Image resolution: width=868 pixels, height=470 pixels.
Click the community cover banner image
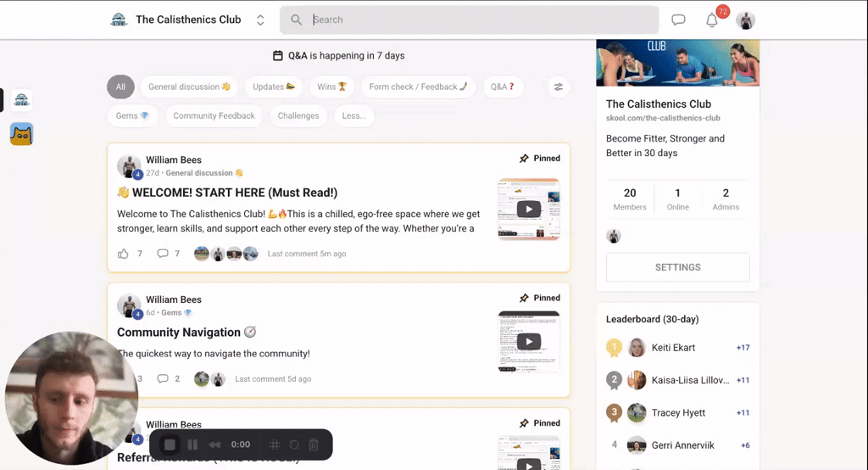pyautogui.click(x=677, y=63)
